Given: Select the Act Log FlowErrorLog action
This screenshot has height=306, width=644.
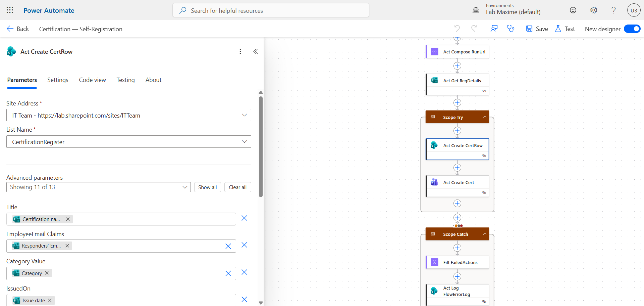Looking at the screenshot, I should click(457, 295).
